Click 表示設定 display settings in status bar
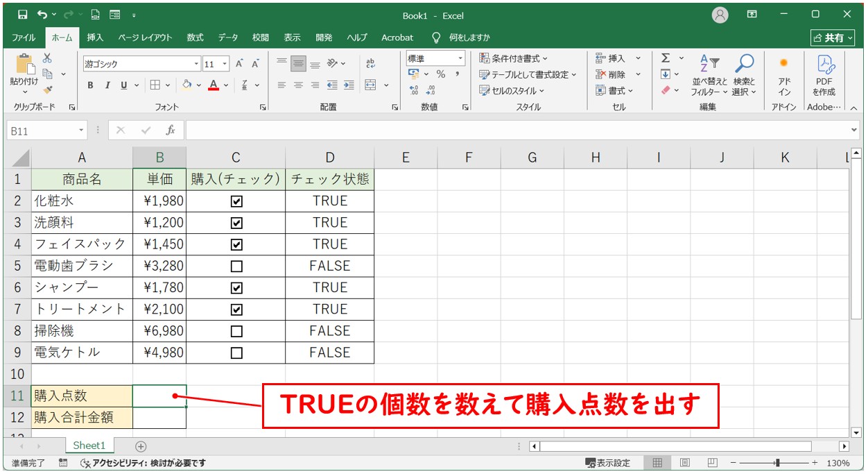This screenshot has height=474, width=868. click(608, 463)
